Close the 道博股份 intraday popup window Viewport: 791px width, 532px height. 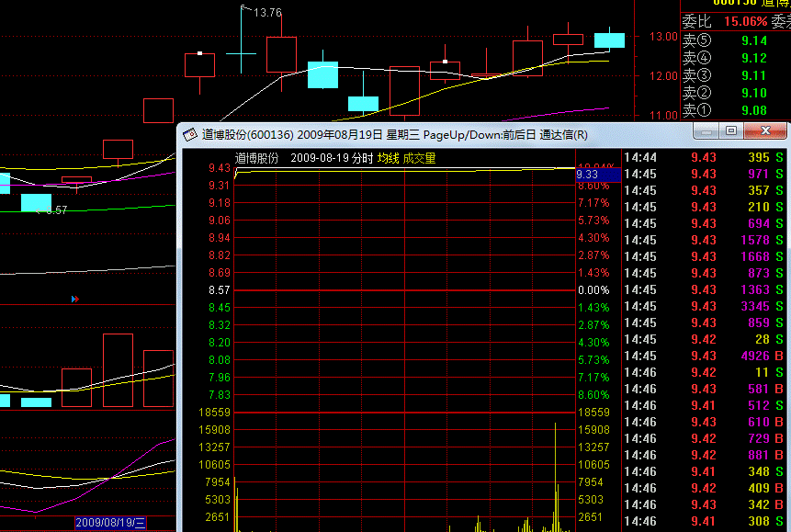point(765,131)
